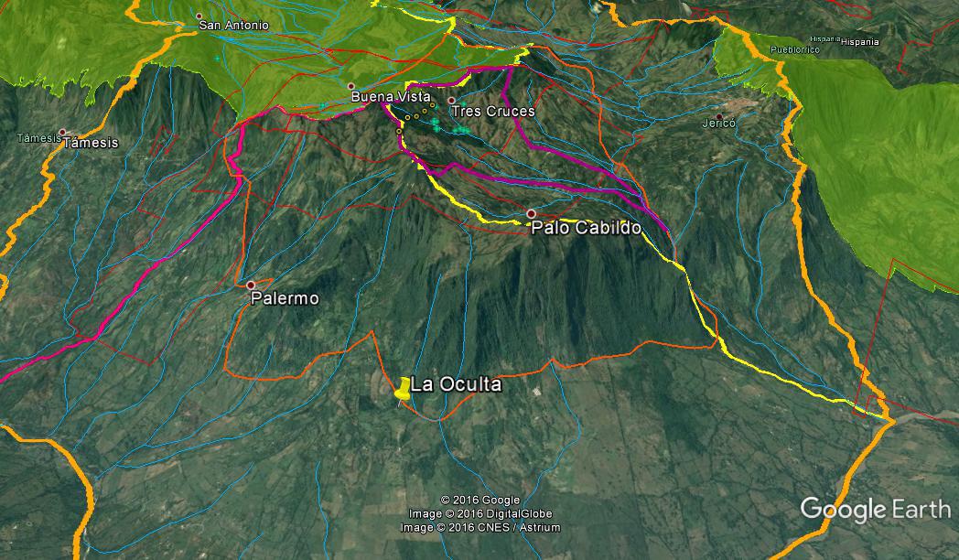Select the San Antonio placemark dot
The height and width of the screenshot is (560, 959).
click(199, 16)
